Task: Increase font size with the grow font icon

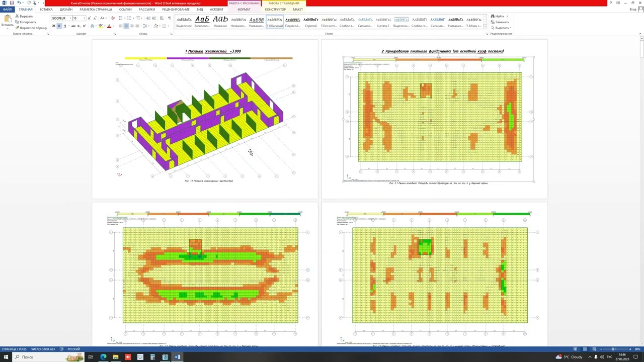Action: pos(90,18)
